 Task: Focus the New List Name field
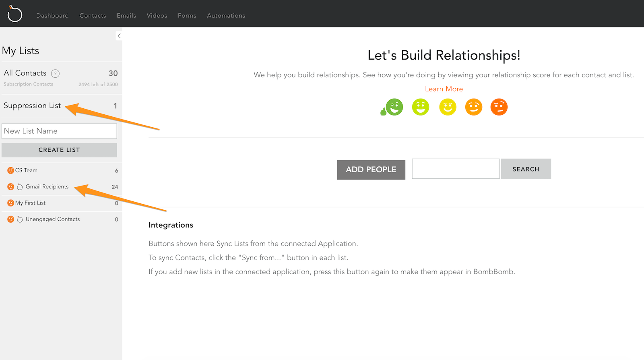[59, 131]
